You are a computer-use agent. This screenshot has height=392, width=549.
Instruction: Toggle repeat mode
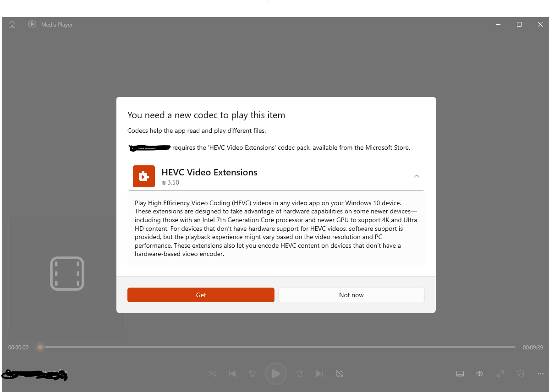coord(339,374)
